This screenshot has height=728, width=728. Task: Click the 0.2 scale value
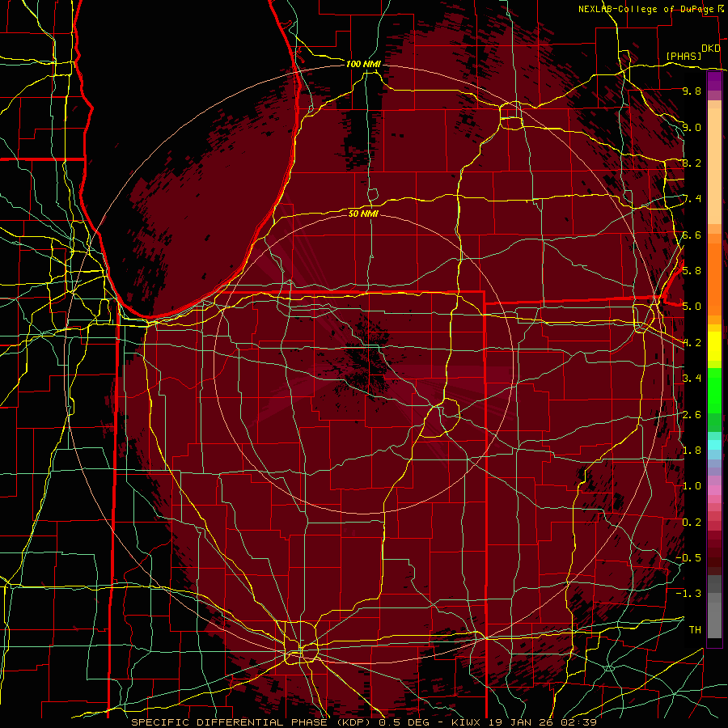pyautogui.click(x=692, y=523)
